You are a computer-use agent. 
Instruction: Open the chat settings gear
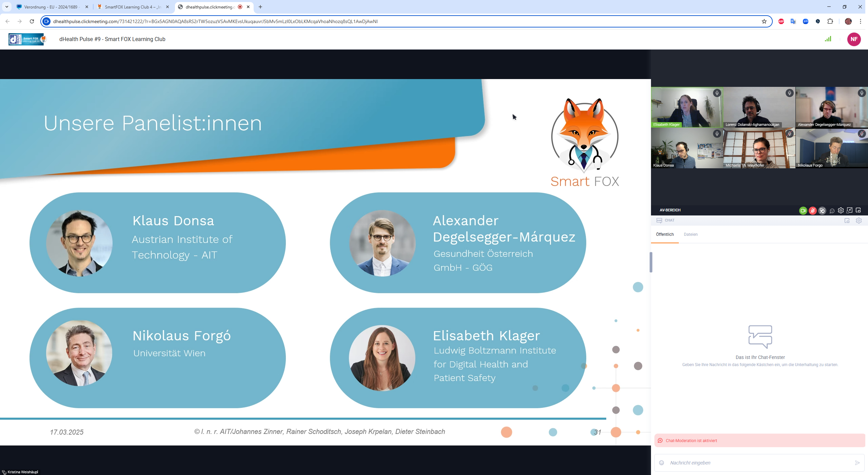pyautogui.click(x=859, y=221)
